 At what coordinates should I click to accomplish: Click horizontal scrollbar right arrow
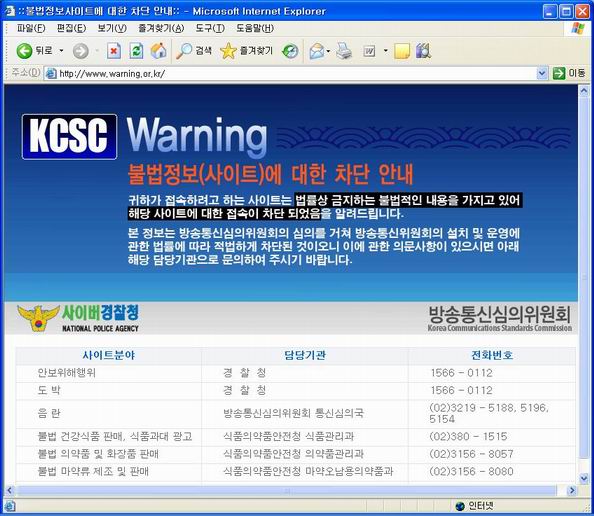point(572,491)
